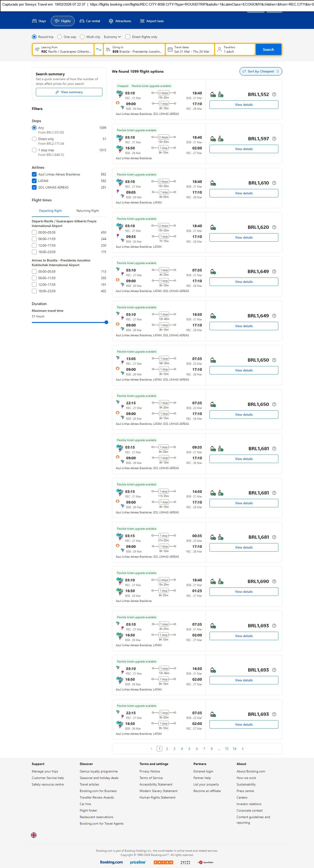314x868 pixels.
Task: Click the swap origin and destination arrows icon
Action: [99, 50]
